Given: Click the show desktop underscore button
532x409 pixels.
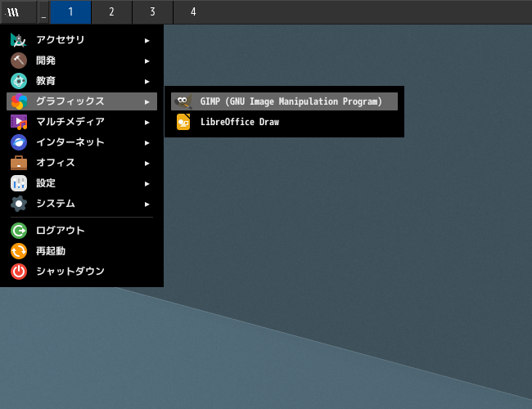Looking at the screenshot, I should click(x=43, y=12).
